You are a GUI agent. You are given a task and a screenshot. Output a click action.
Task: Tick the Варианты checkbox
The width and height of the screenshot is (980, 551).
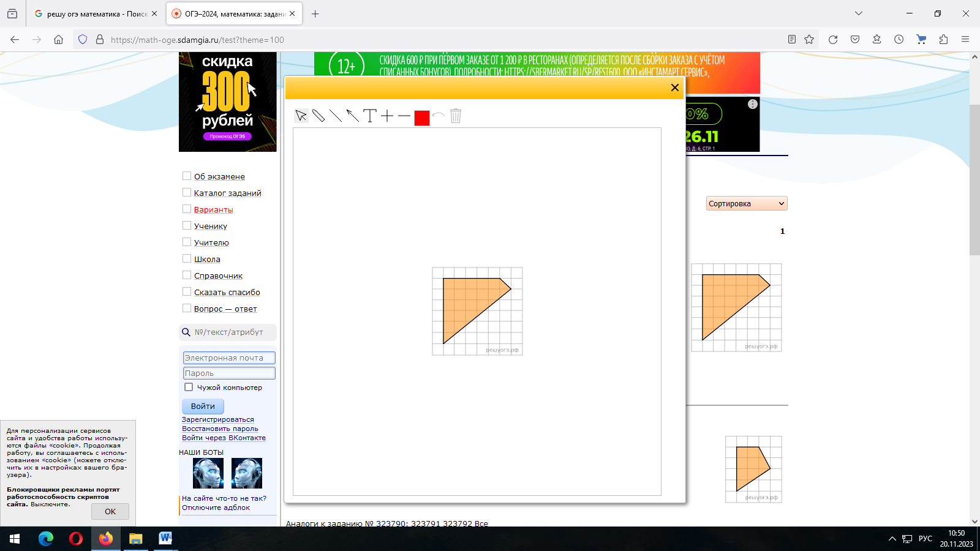click(187, 209)
